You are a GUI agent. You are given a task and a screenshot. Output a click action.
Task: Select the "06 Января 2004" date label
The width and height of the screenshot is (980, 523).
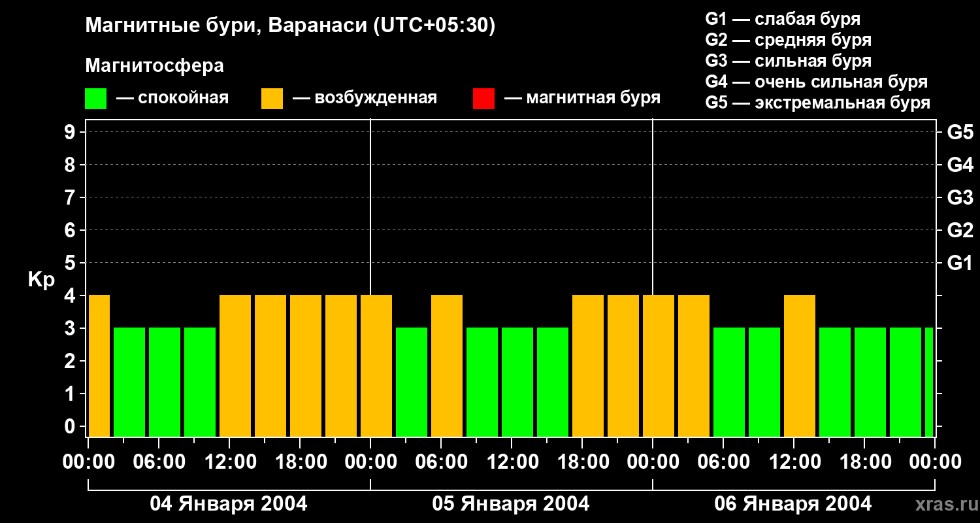click(792, 504)
